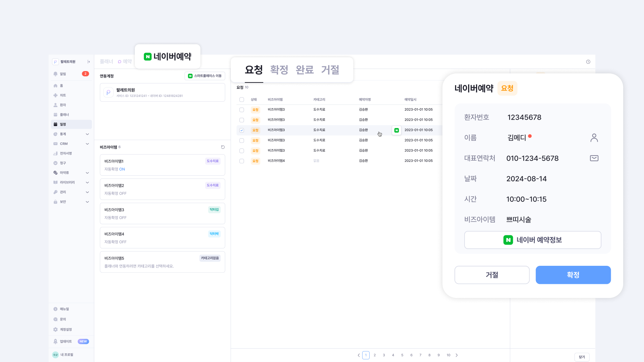Click the white 거절 button in detail card
This screenshot has width=644, height=362.
tap(492, 275)
